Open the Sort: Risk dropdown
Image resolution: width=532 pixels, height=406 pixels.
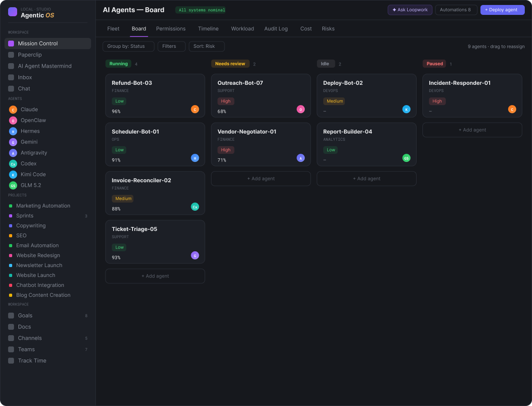tap(206, 46)
